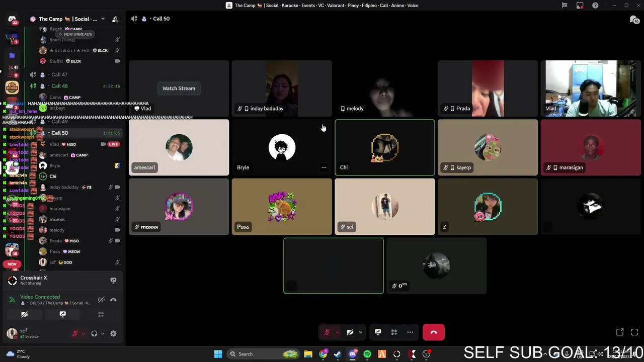Image resolution: width=644 pixels, height=362 pixels.
Task: Enter full screen call view
Action: click(x=634, y=332)
